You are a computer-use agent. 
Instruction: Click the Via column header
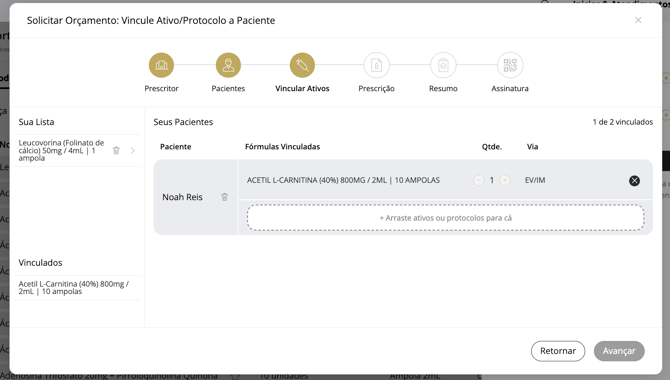pos(532,147)
